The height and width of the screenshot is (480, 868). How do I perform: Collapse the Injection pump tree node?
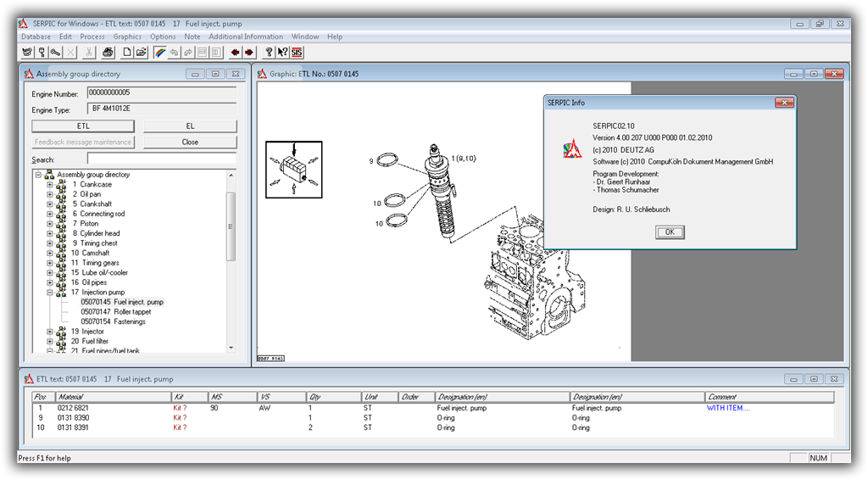(50, 293)
